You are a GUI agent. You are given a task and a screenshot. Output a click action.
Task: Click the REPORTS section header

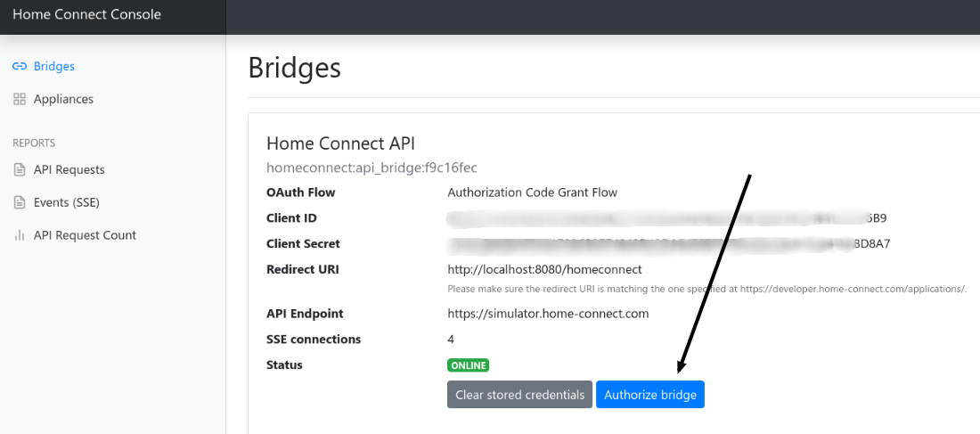[34, 143]
